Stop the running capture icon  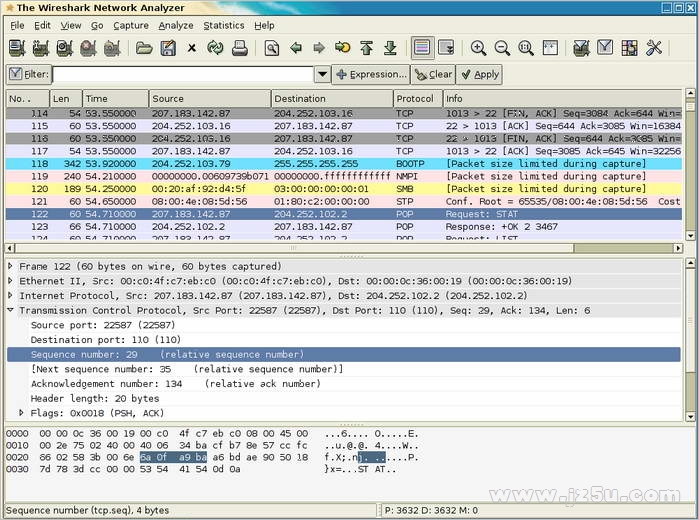coord(88,48)
